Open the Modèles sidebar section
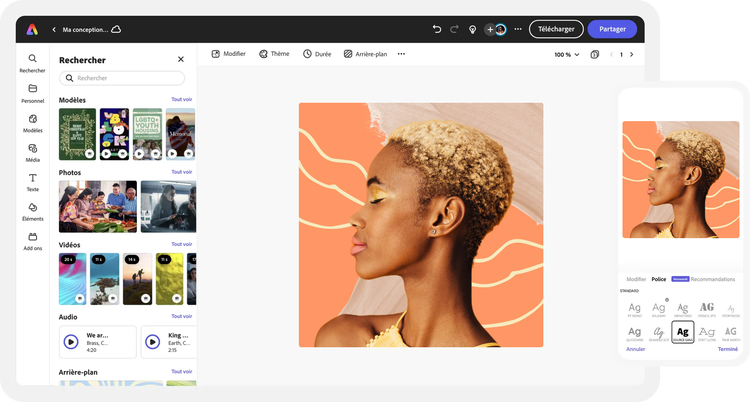The width and height of the screenshot is (750, 402). coord(33,123)
